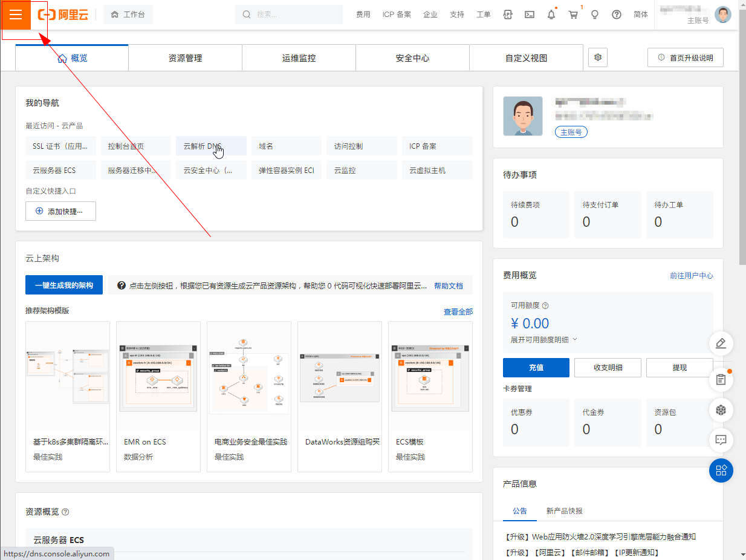746x560 pixels.
Task: Open 云安全中心 shortcut
Action: pyautogui.click(x=211, y=170)
